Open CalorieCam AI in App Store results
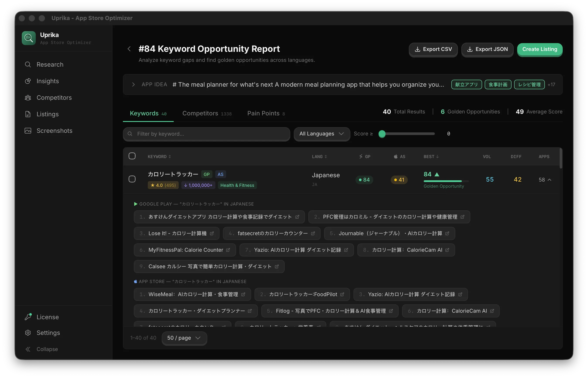588x378 pixels. 451,311
